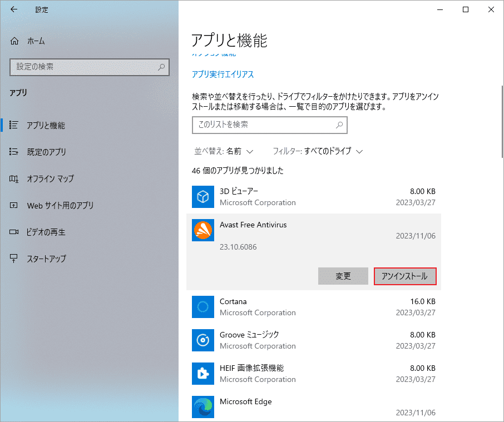Click inside the このリストを検索 search box
This screenshot has height=422, width=504.
[269, 125]
